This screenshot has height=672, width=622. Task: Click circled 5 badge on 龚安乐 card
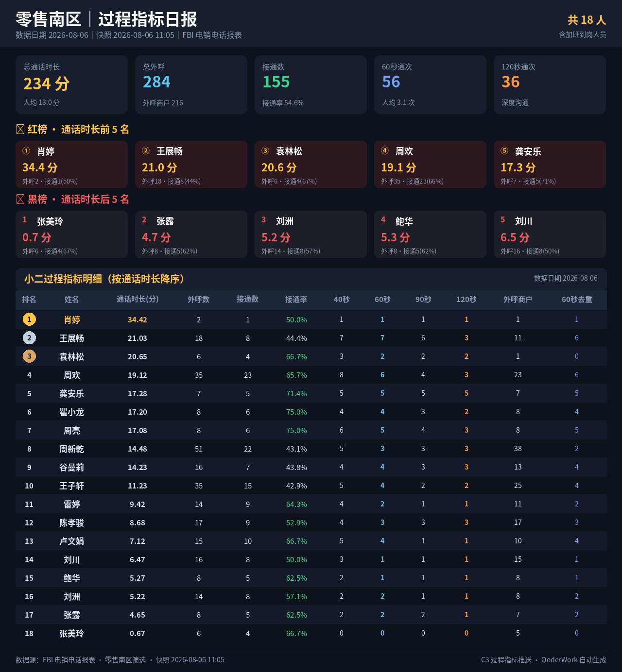[504, 151]
